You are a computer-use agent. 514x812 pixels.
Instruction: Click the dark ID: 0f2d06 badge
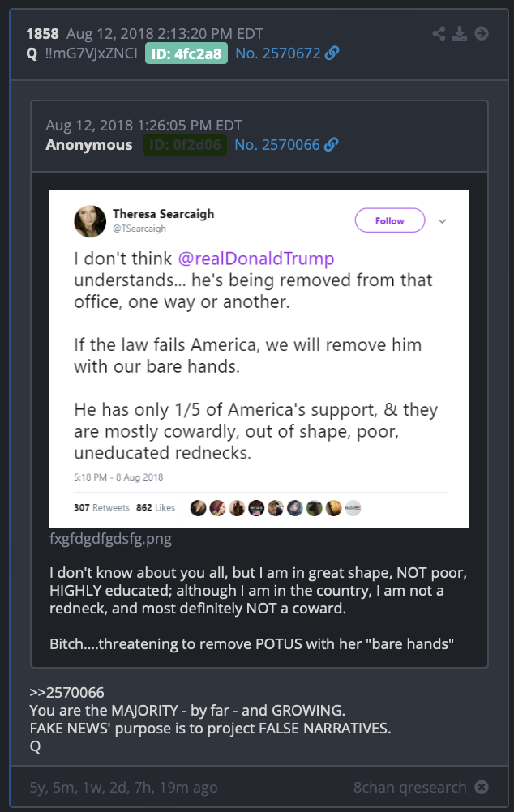(x=185, y=145)
